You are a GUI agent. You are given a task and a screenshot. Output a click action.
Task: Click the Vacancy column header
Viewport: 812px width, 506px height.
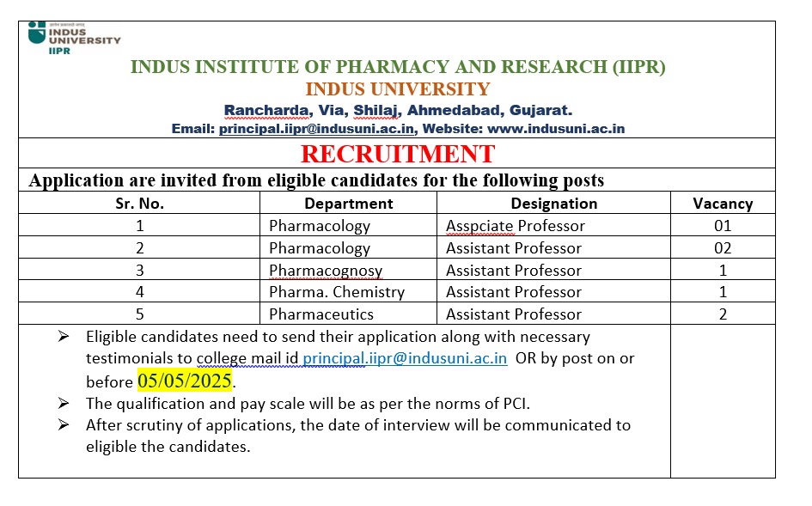pos(723,204)
